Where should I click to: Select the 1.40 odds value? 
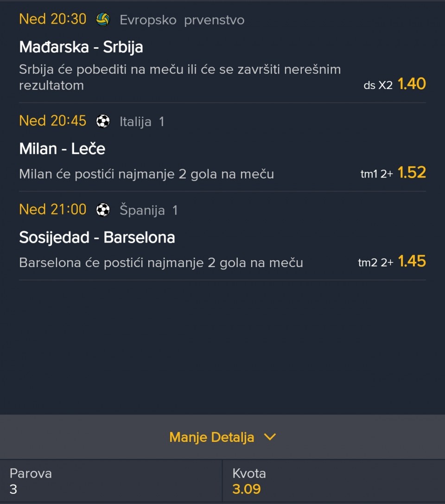coord(412,84)
